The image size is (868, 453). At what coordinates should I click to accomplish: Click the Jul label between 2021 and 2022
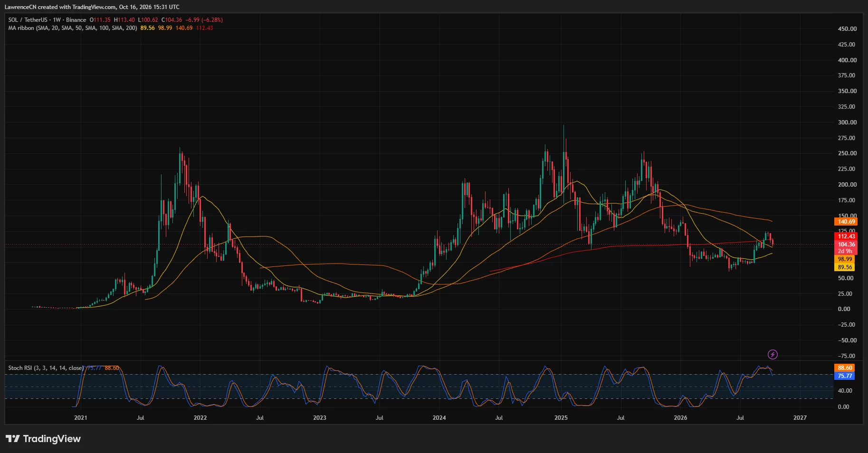coord(140,418)
